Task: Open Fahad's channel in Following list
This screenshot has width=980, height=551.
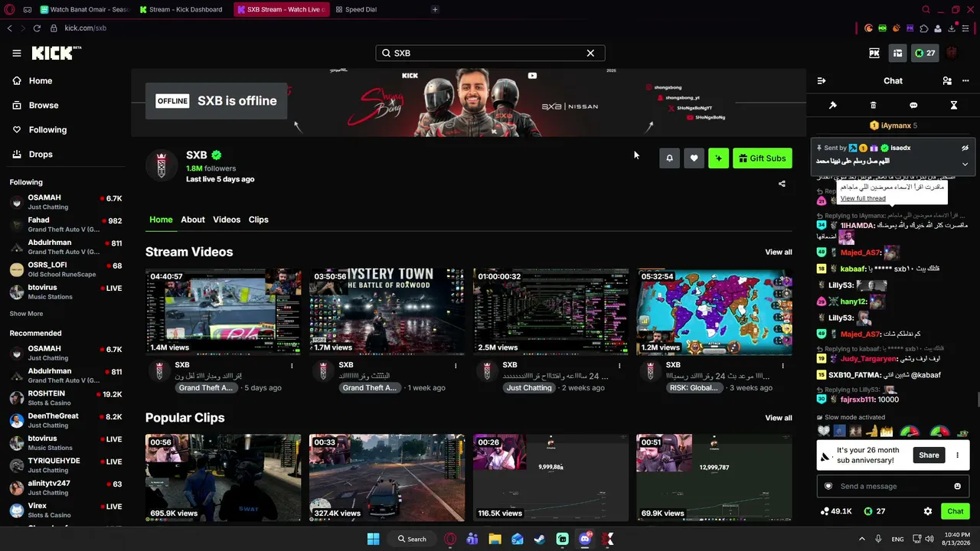Action: pos(66,225)
